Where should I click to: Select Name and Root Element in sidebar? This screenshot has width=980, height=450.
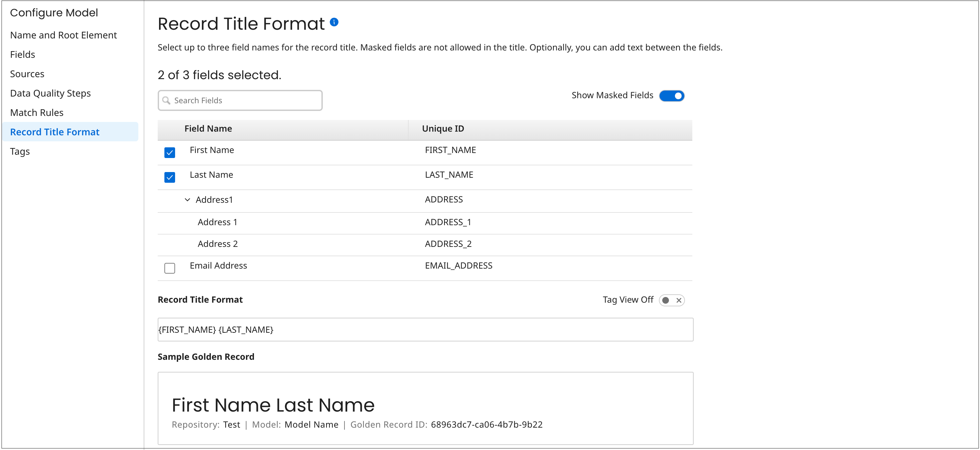click(63, 35)
